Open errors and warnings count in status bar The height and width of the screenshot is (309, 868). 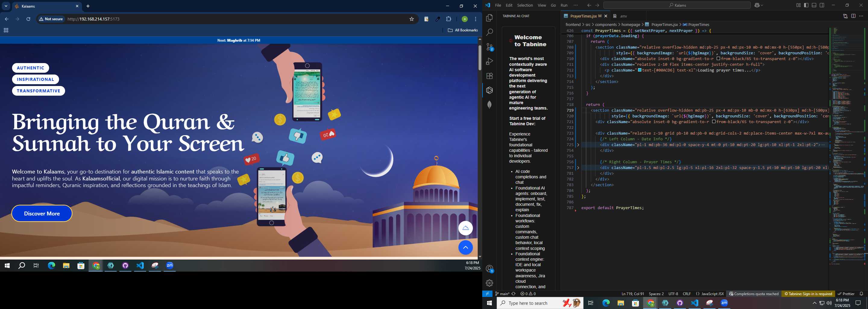click(528, 294)
